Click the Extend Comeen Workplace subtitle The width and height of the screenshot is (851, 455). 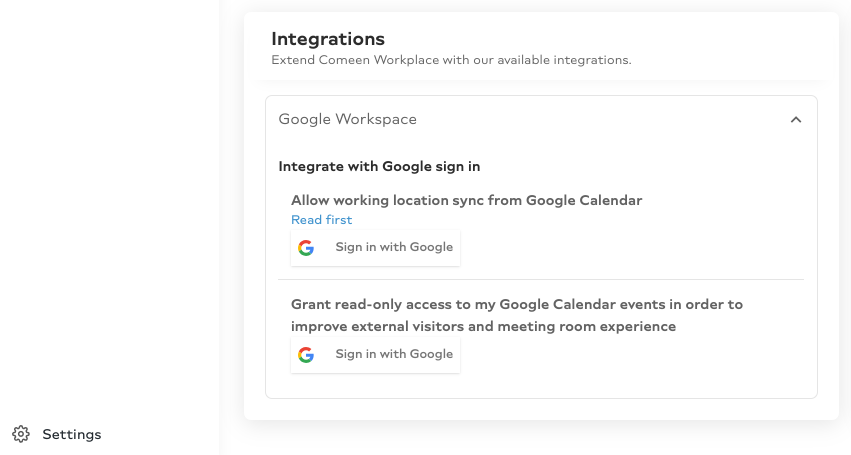click(451, 60)
